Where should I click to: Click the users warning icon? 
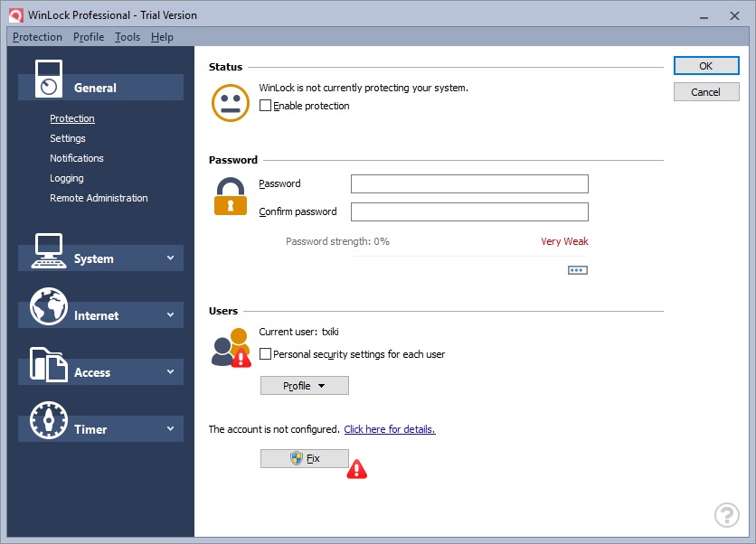231,347
